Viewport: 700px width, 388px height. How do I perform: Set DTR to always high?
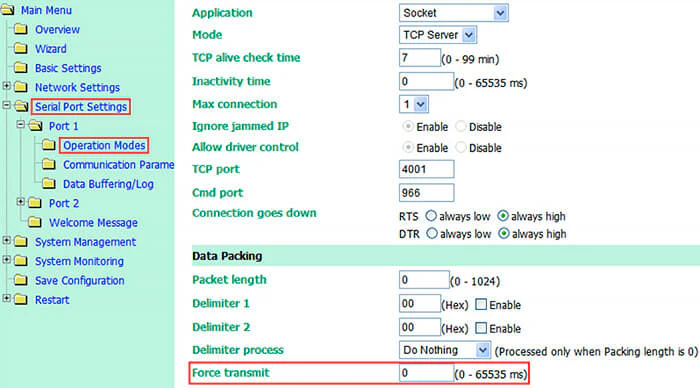[x=504, y=234]
